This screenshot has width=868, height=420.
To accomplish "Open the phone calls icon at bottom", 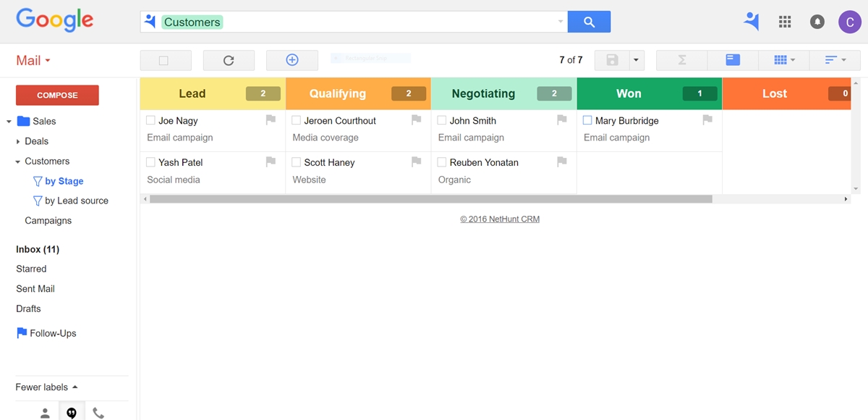I will 98,413.
